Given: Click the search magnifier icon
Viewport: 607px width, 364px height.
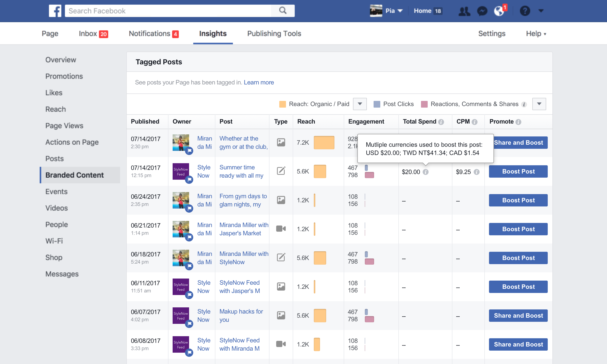Looking at the screenshot, I should pyautogui.click(x=283, y=11).
